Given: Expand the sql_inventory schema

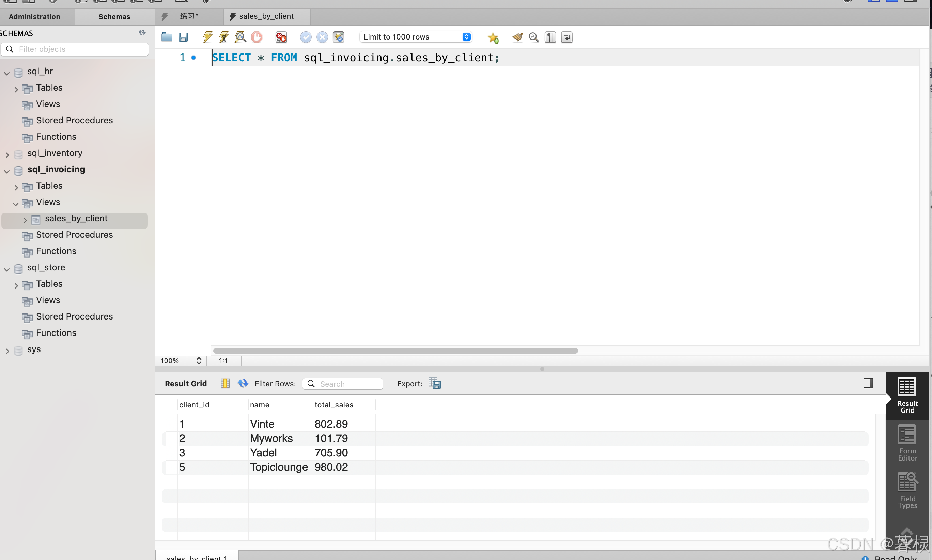Looking at the screenshot, I should coord(7,154).
